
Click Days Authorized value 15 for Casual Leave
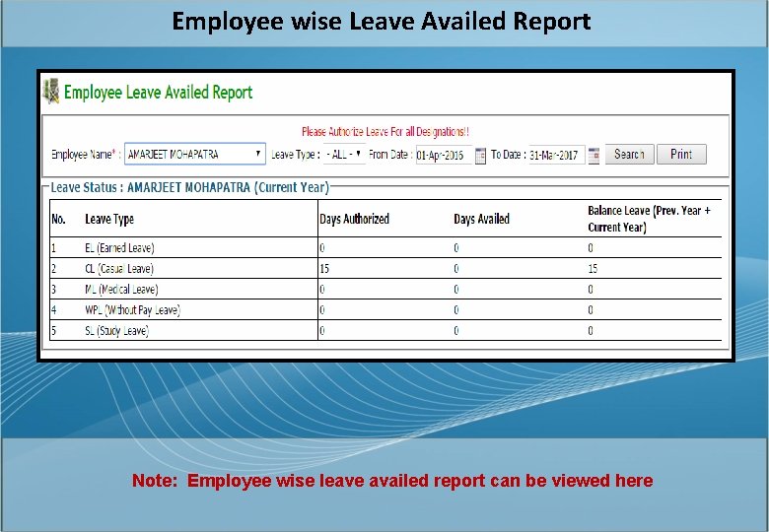pyautogui.click(x=324, y=268)
